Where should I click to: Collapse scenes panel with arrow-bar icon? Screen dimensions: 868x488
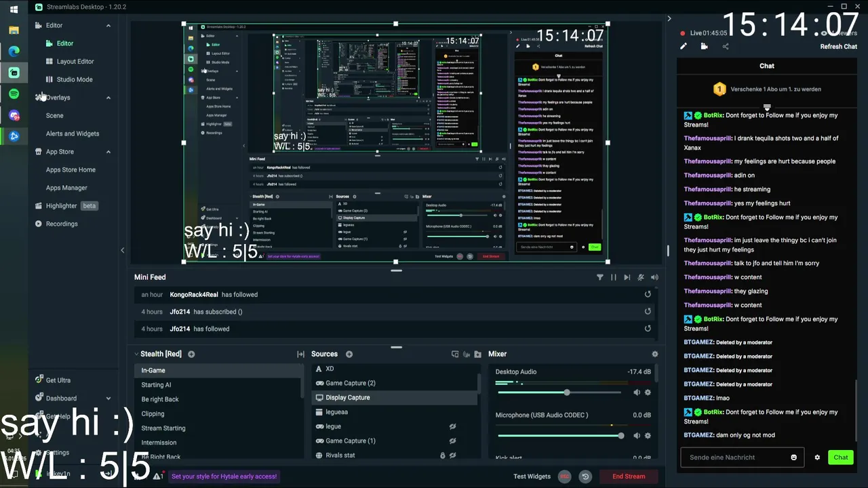300,354
